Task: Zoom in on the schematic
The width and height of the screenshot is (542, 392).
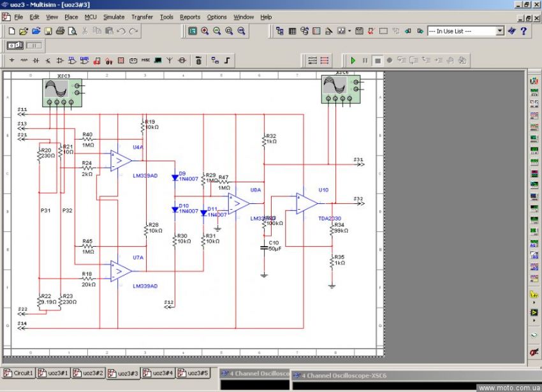Action: (205, 31)
